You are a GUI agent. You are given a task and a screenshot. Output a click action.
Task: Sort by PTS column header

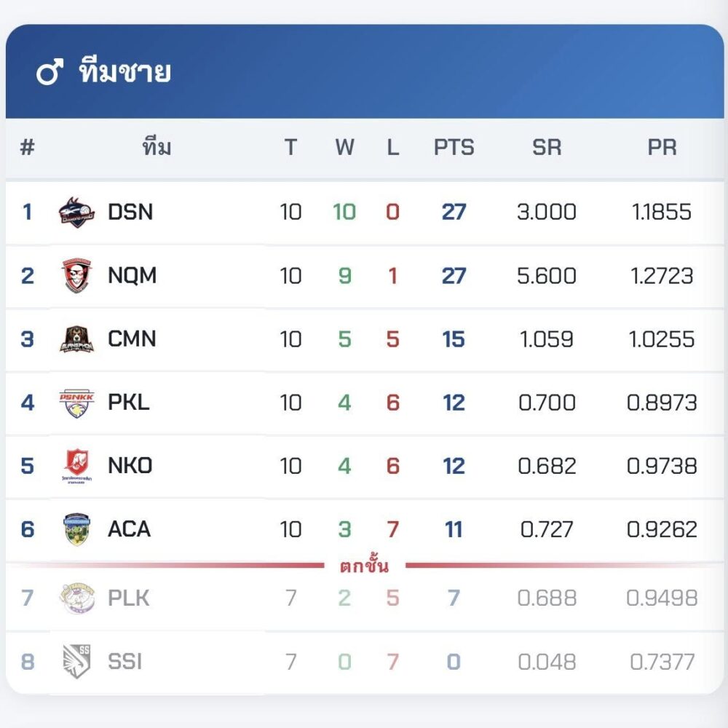pos(454,148)
